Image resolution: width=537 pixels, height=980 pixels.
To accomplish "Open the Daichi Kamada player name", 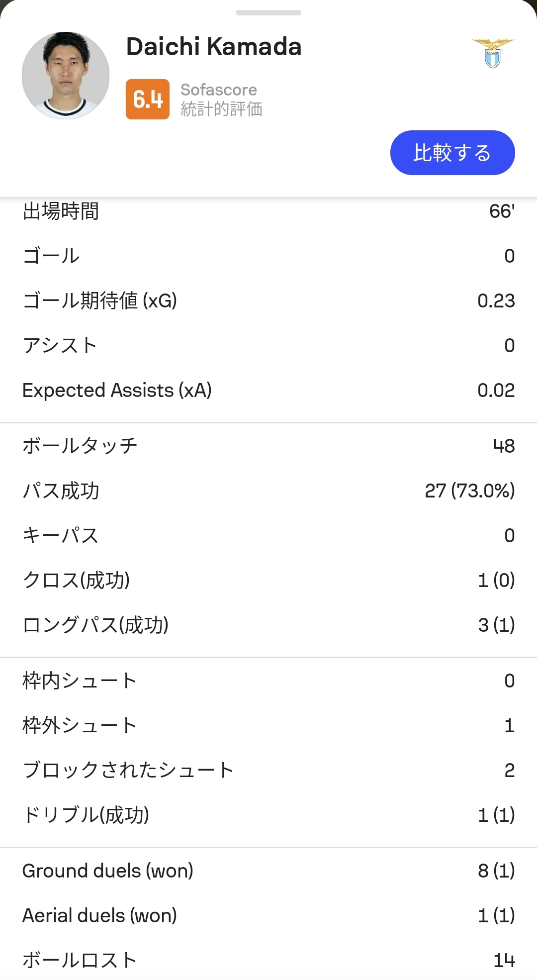I will [x=214, y=47].
